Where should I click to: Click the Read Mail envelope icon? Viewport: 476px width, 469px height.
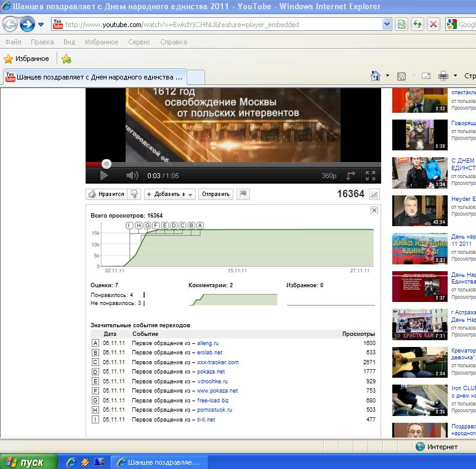(426, 76)
